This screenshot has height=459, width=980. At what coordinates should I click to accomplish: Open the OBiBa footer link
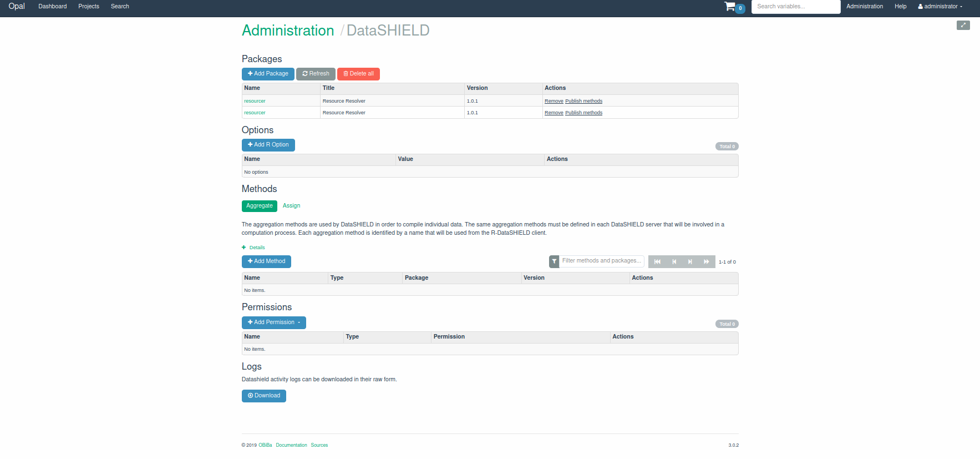[x=265, y=445]
